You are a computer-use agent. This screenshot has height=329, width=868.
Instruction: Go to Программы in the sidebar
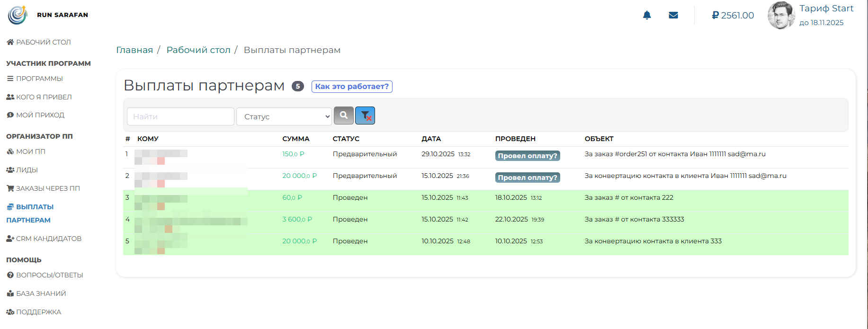(39, 79)
